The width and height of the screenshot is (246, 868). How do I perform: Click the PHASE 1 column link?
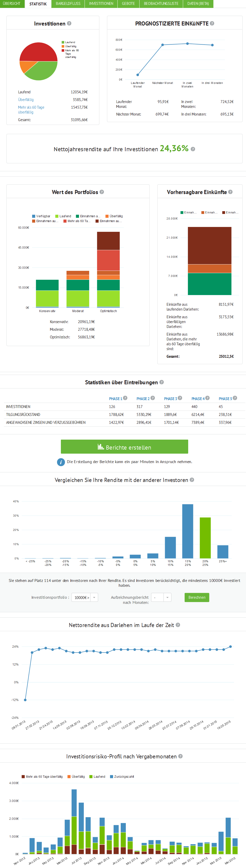pos(115,399)
